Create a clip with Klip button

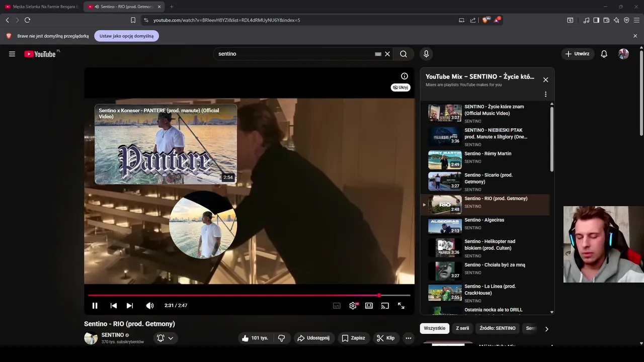click(x=386, y=338)
